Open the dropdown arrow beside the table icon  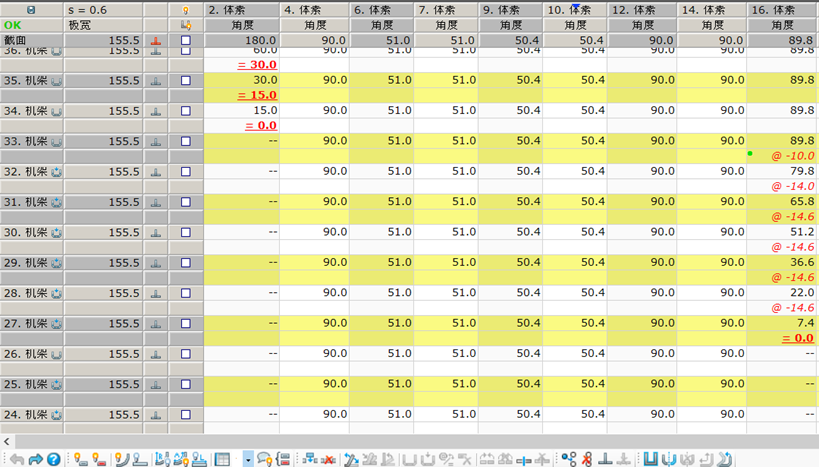[x=248, y=460]
